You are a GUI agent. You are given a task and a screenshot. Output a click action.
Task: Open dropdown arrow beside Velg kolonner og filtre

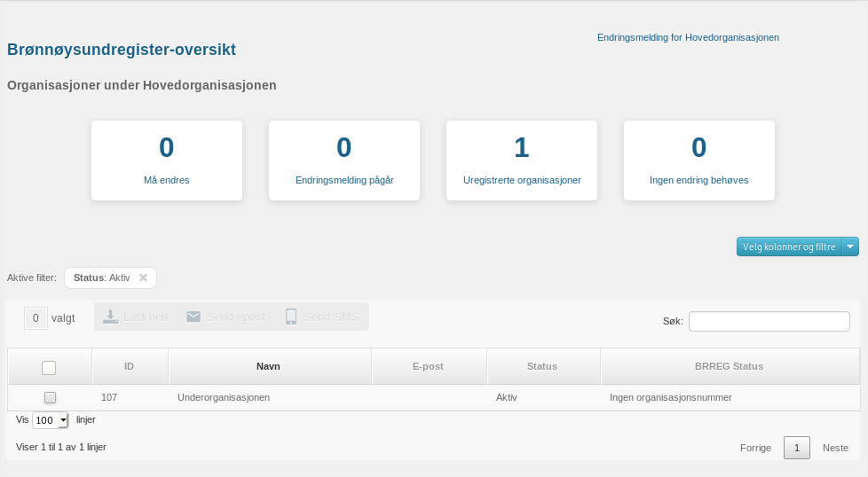click(x=850, y=246)
